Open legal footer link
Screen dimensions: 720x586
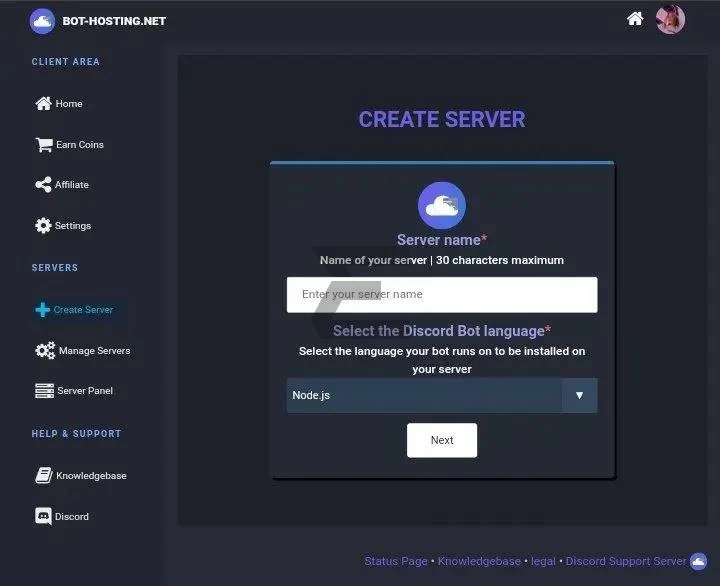tap(543, 561)
